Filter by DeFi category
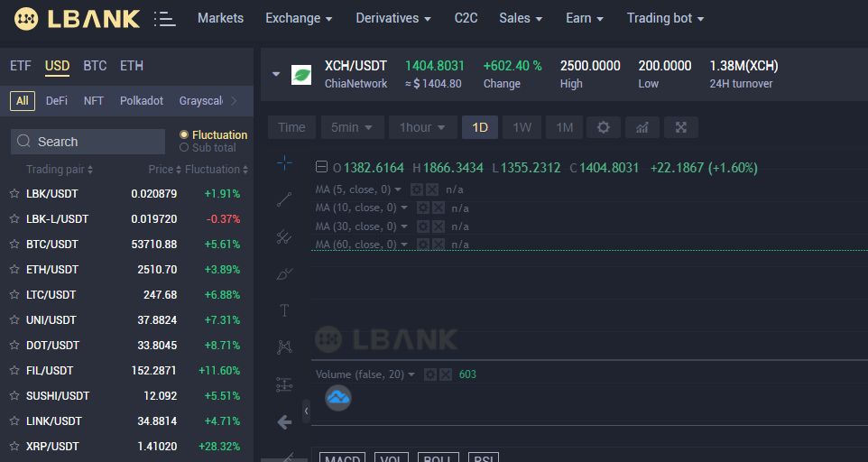 click(57, 101)
